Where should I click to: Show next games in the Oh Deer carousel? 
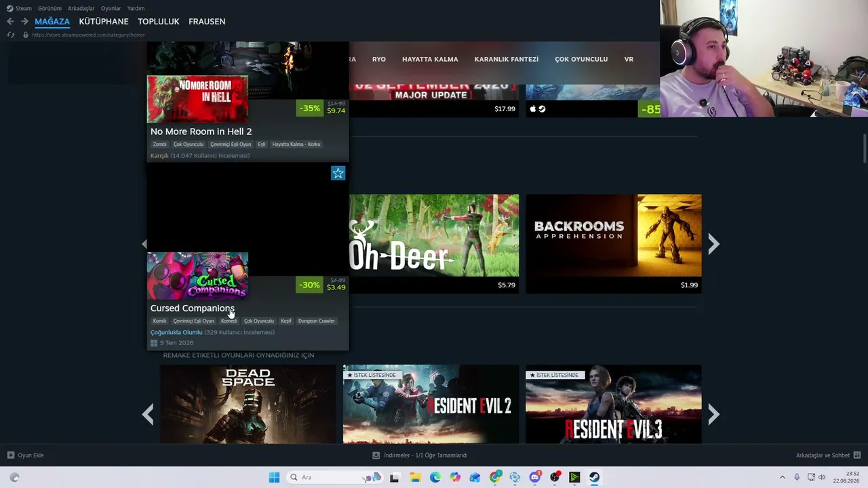tap(713, 244)
